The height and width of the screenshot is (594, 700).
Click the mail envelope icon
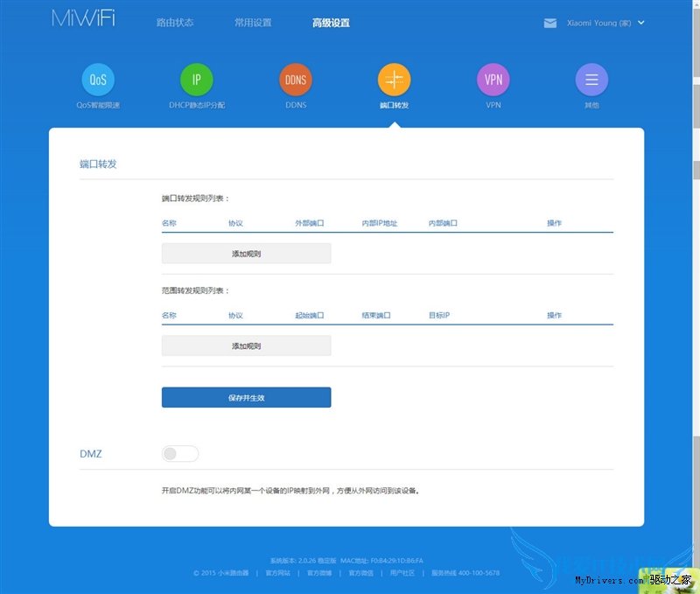pyautogui.click(x=550, y=24)
